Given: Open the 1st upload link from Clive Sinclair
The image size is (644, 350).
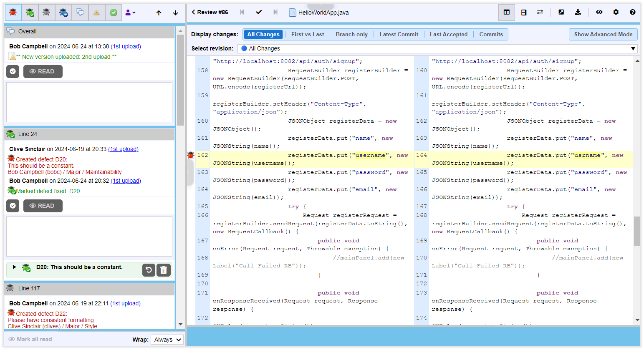Looking at the screenshot, I should pos(123,149).
